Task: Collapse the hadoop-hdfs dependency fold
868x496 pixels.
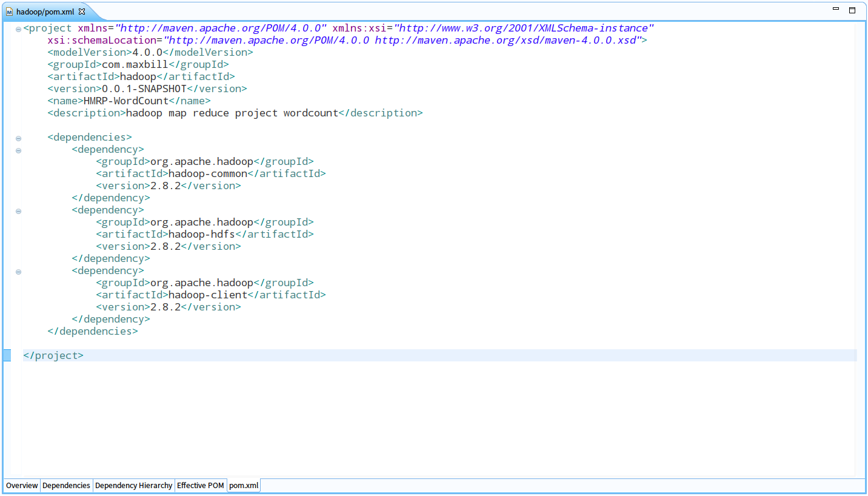Action: point(18,211)
